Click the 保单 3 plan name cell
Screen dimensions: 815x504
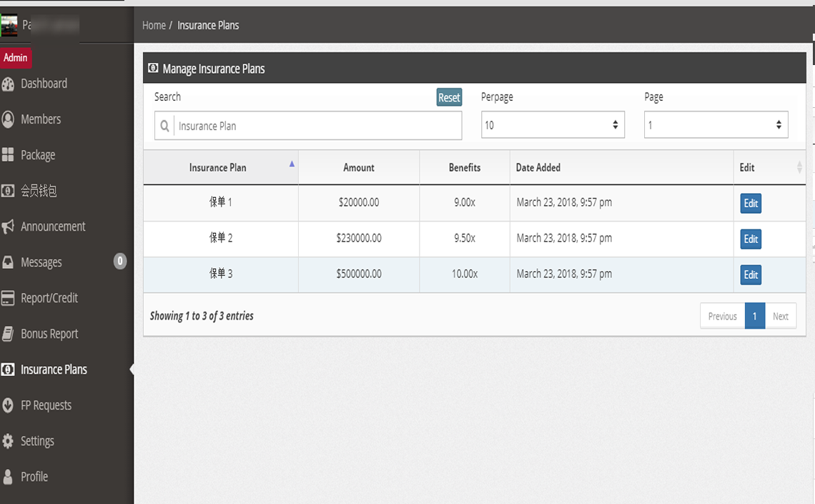point(220,274)
